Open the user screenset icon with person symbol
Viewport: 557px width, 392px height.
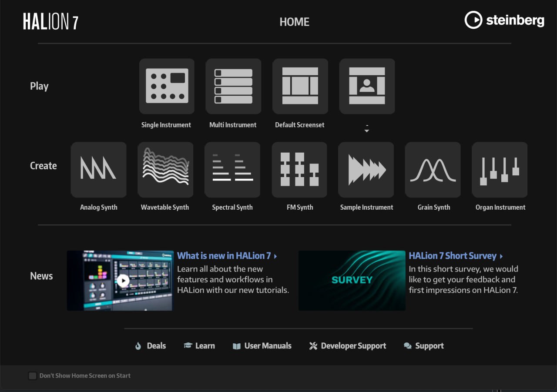click(x=367, y=86)
